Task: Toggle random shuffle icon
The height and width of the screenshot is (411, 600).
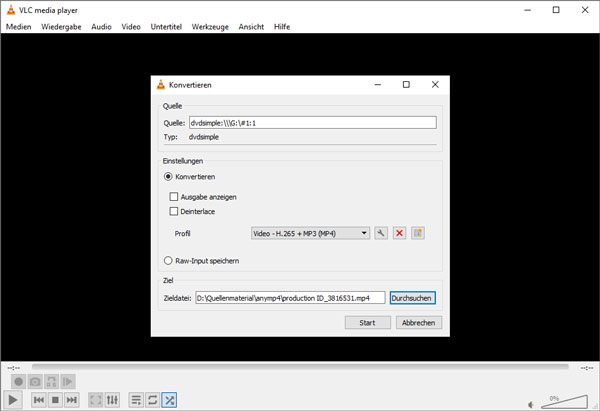Action: point(169,400)
